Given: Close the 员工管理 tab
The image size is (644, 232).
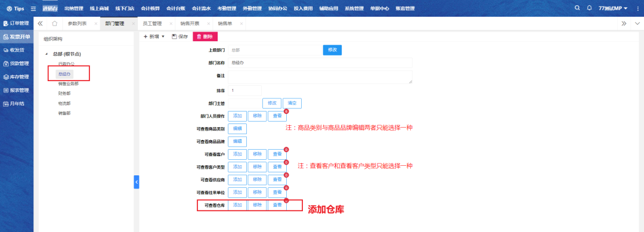Looking at the screenshot, I should click(x=171, y=24).
